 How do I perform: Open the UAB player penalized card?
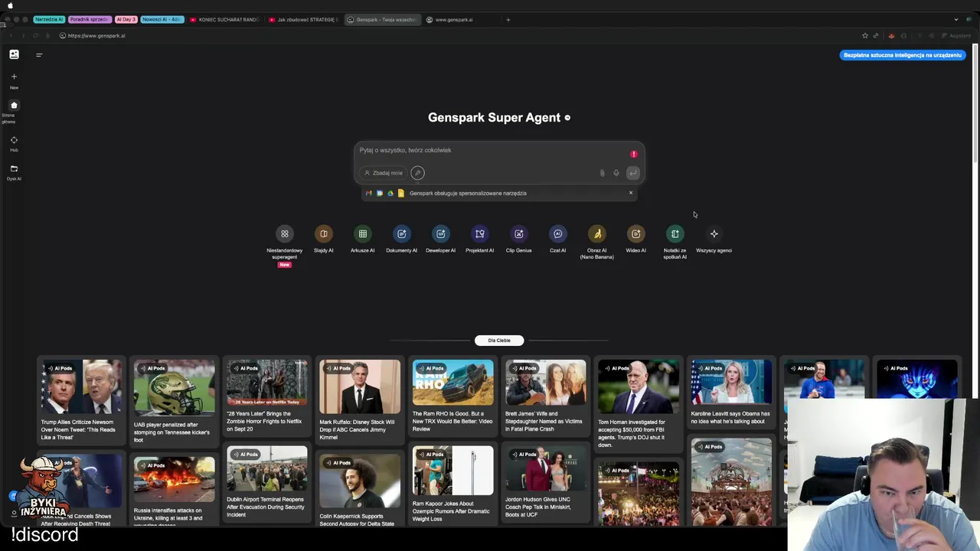click(174, 401)
